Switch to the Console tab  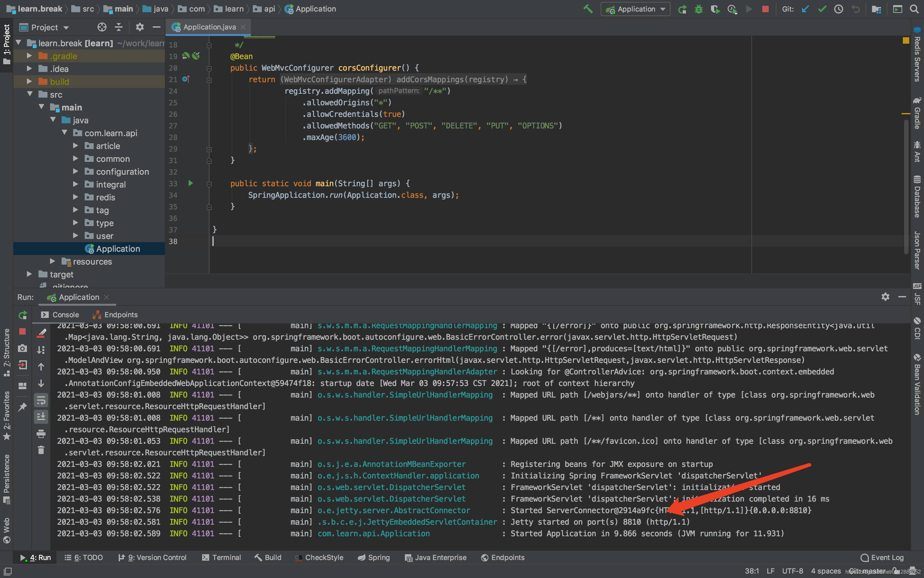tap(60, 315)
